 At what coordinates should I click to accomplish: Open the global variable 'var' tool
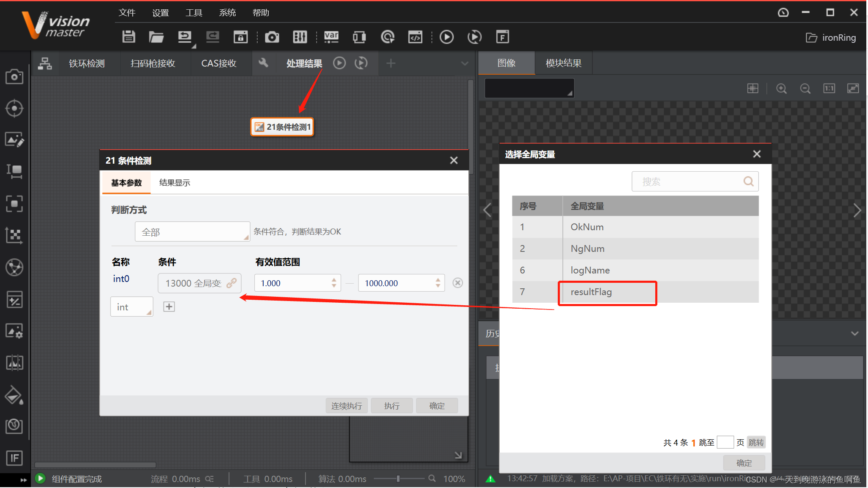coord(331,37)
